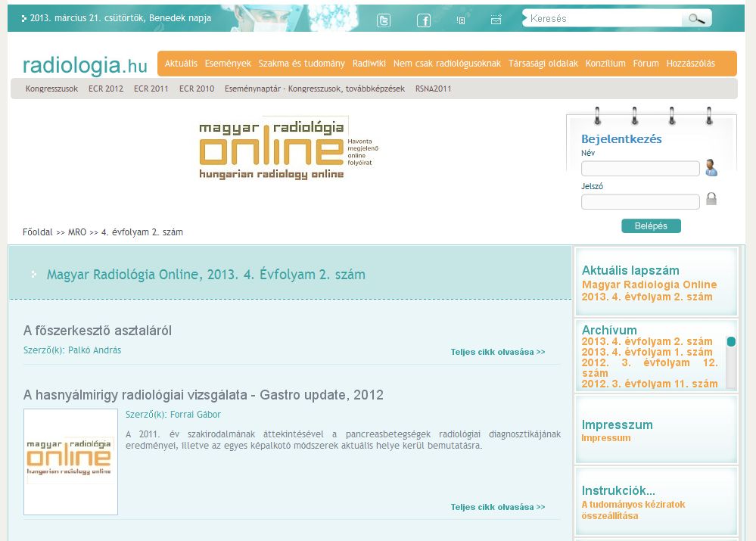
Task: Open the Impressum link
Action: 605,438
